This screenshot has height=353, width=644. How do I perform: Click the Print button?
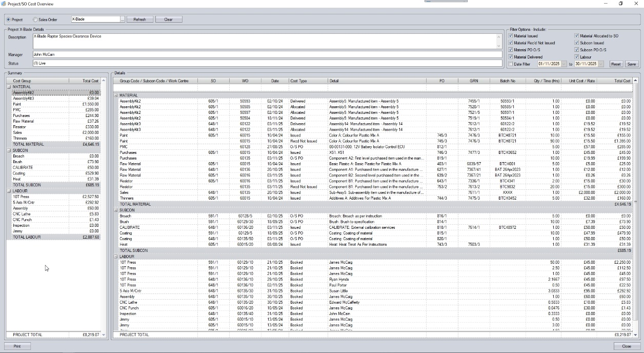click(x=17, y=346)
